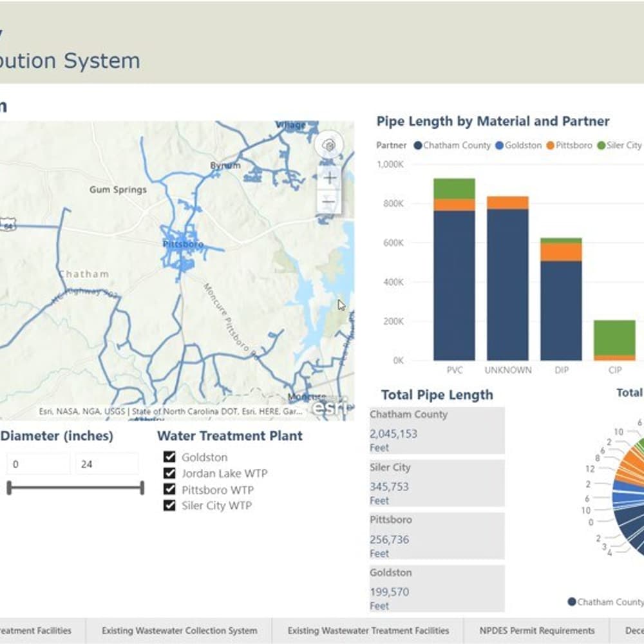Screen dimensions: 644x644
Task: Click the Chatham County legend dot
Action: click(x=418, y=146)
